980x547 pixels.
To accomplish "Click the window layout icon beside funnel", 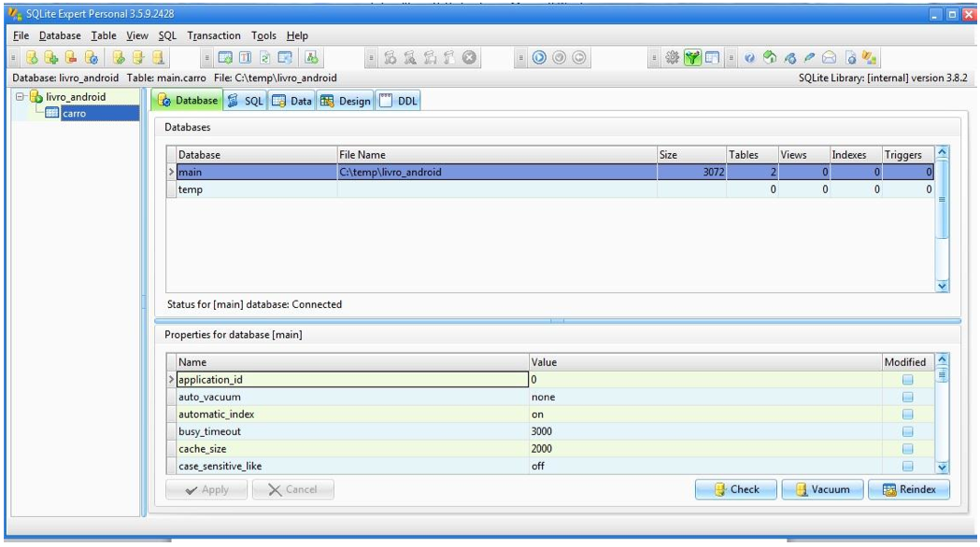I will click(712, 58).
